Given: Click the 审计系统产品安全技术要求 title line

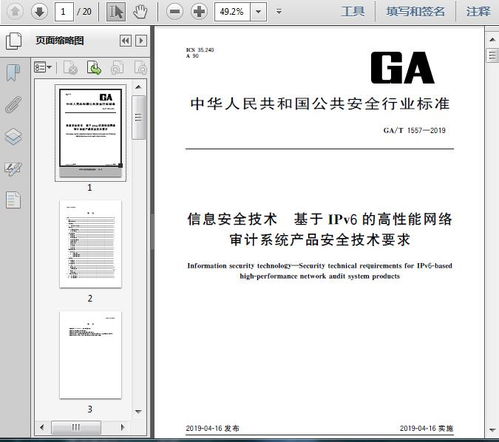Looking at the screenshot, I should (320, 240).
